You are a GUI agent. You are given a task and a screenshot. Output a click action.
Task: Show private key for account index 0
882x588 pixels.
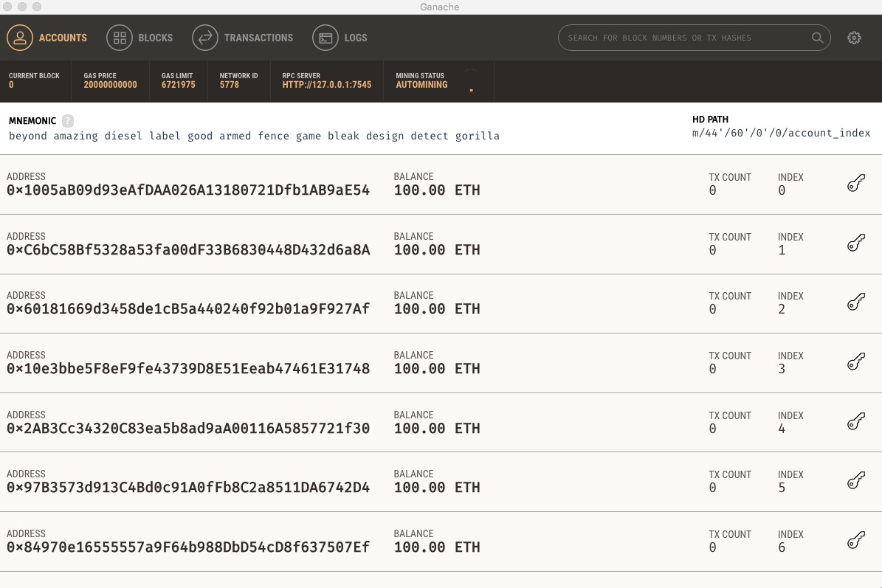click(x=855, y=183)
